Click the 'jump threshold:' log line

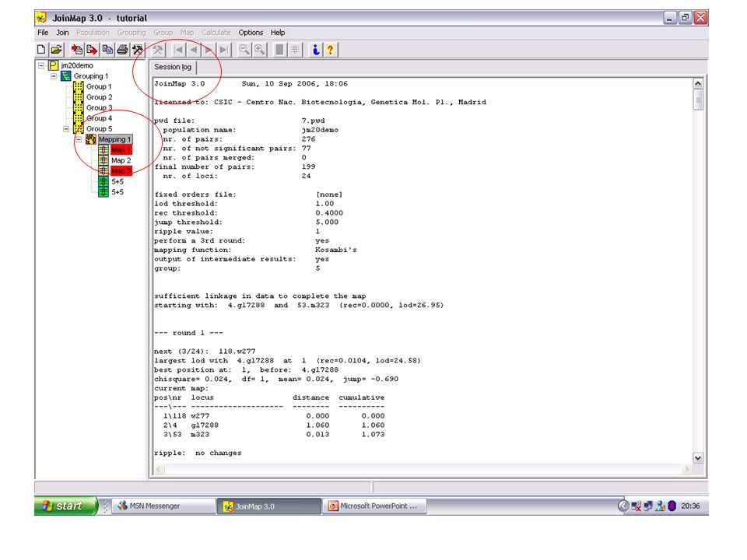click(x=247, y=222)
